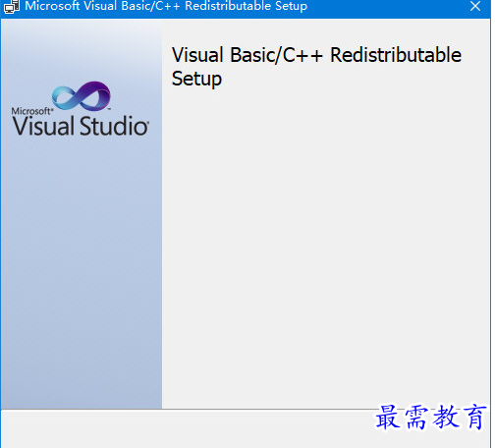Click the window title text in the title bar
The height and width of the screenshot is (448, 495).
[x=166, y=6]
